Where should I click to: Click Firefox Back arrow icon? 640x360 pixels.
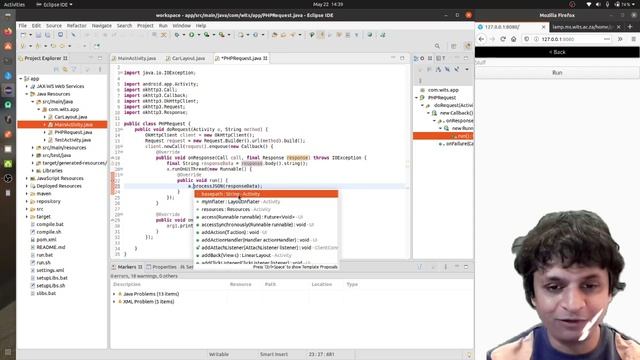[x=482, y=39]
